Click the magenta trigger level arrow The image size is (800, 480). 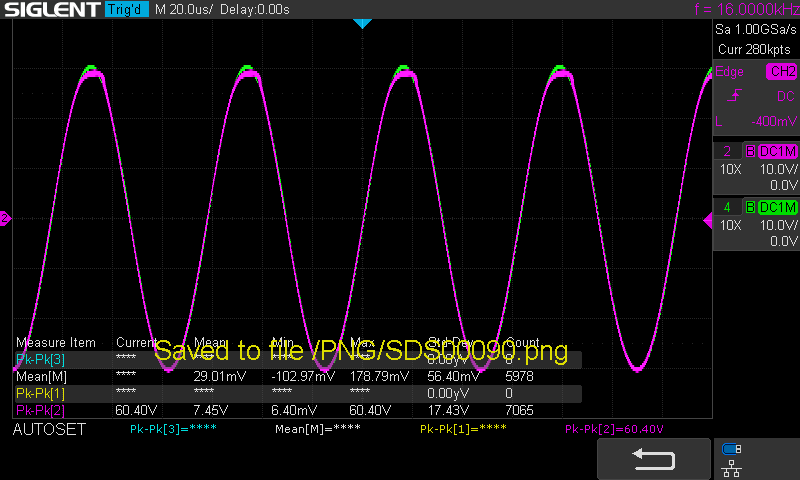click(x=708, y=221)
